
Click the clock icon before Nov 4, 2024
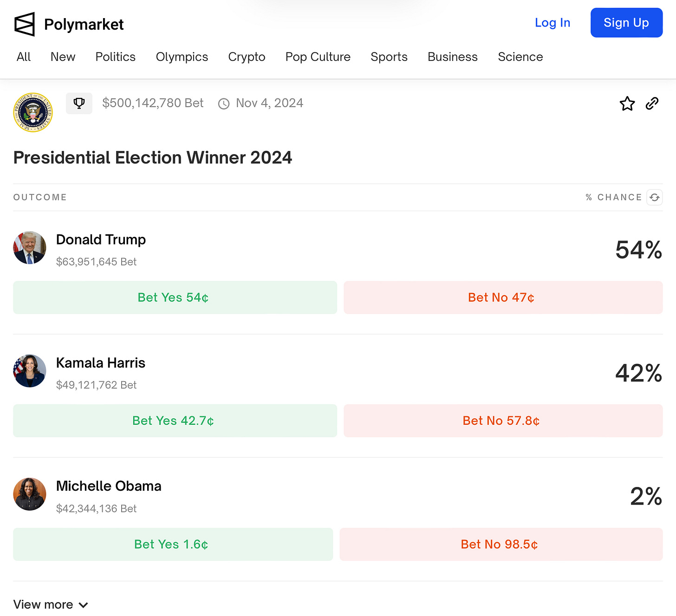coord(224,104)
